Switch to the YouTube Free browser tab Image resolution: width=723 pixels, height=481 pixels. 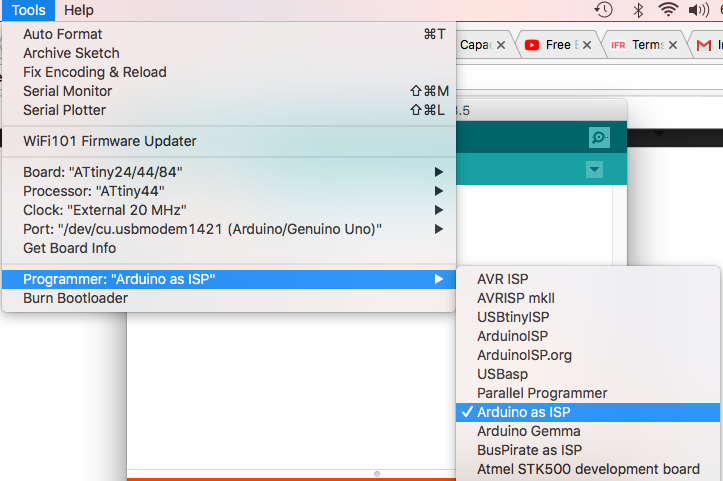click(559, 45)
